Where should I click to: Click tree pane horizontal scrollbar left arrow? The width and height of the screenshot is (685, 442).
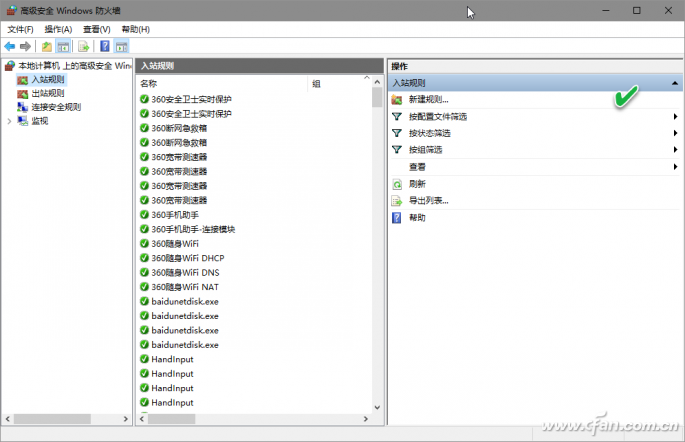point(7,419)
